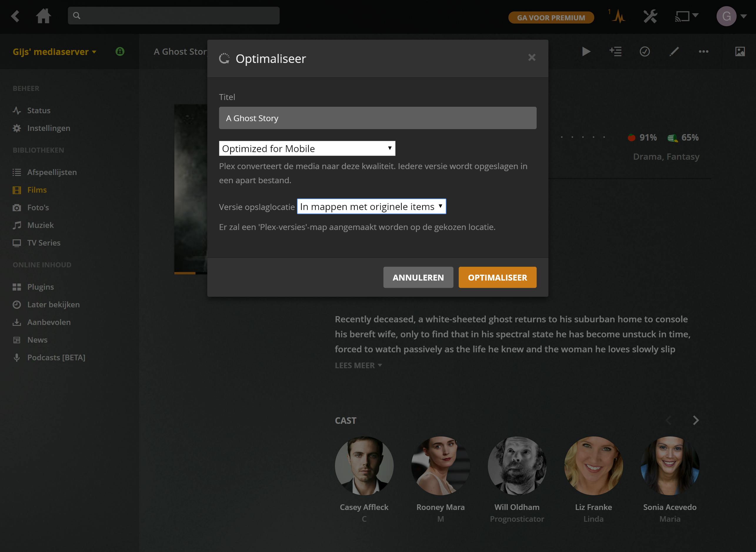Toggle the mark as watched checkmark icon

(x=645, y=51)
